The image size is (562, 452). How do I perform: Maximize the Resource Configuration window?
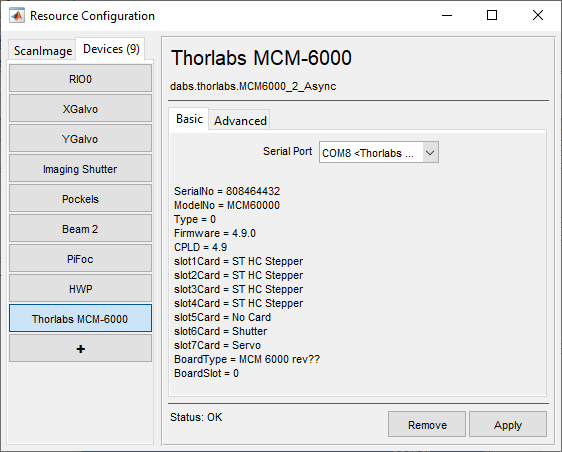click(x=492, y=15)
